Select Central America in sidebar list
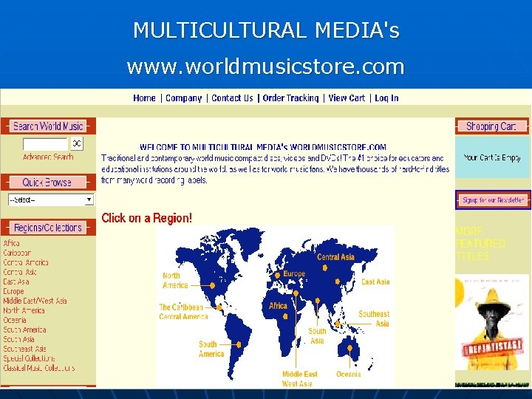Screen dimensions: 532x399 26,262
